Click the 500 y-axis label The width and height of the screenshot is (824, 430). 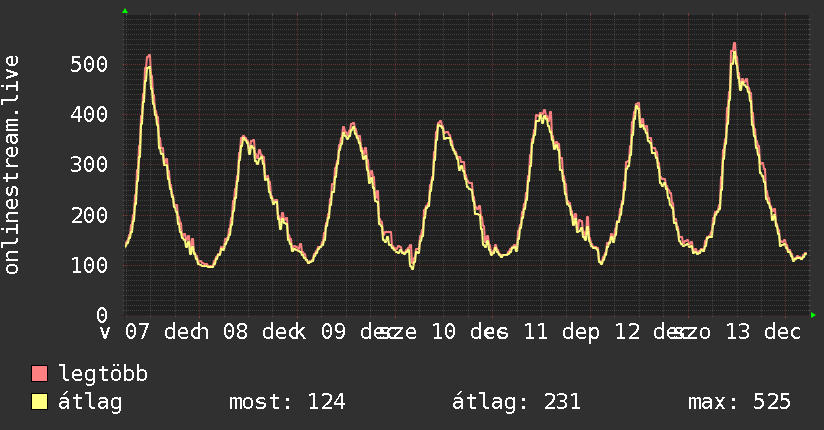(89, 64)
